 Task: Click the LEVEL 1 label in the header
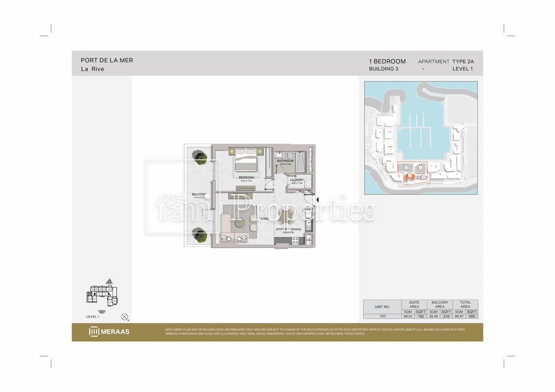(462, 69)
